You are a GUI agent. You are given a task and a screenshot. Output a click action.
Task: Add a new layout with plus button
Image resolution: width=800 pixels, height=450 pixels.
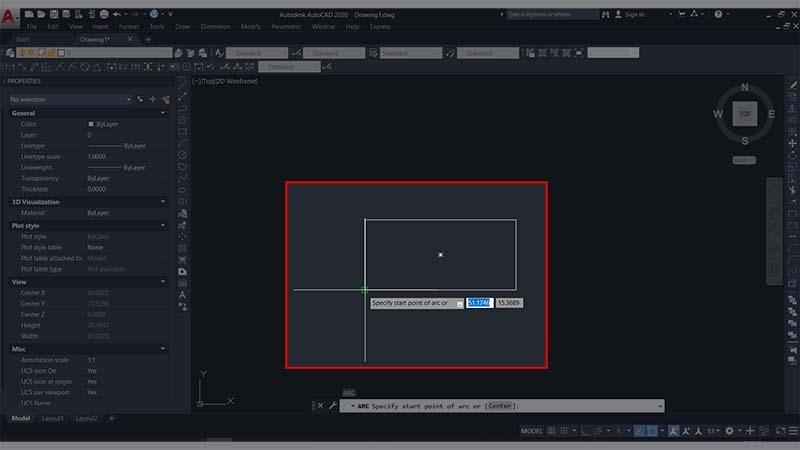pyautogui.click(x=112, y=418)
